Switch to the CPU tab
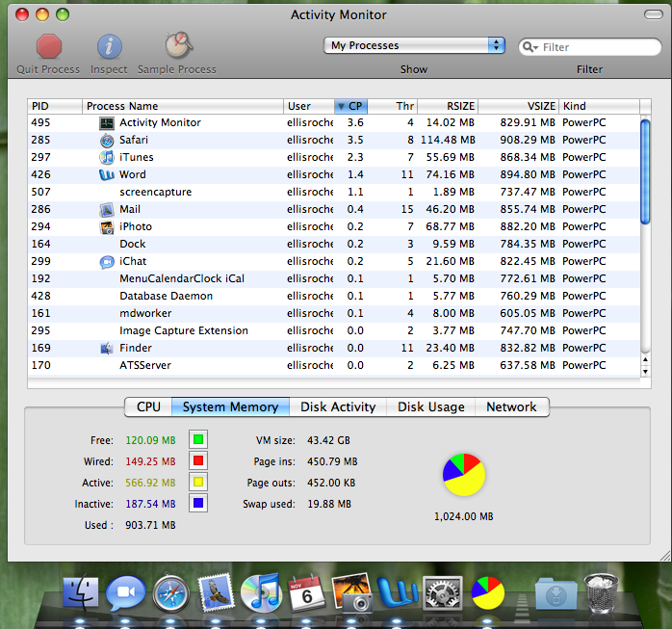Viewport: 672px width, 629px height. coord(148,406)
